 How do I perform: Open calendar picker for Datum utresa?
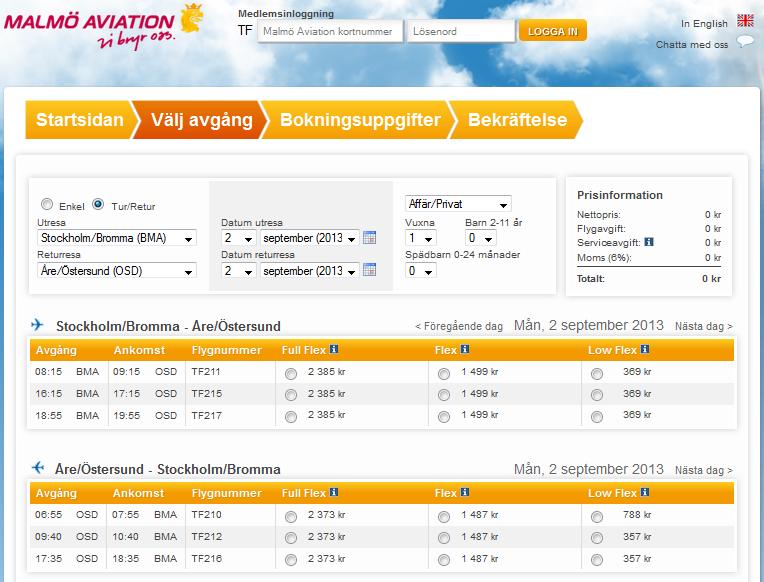pyautogui.click(x=369, y=238)
